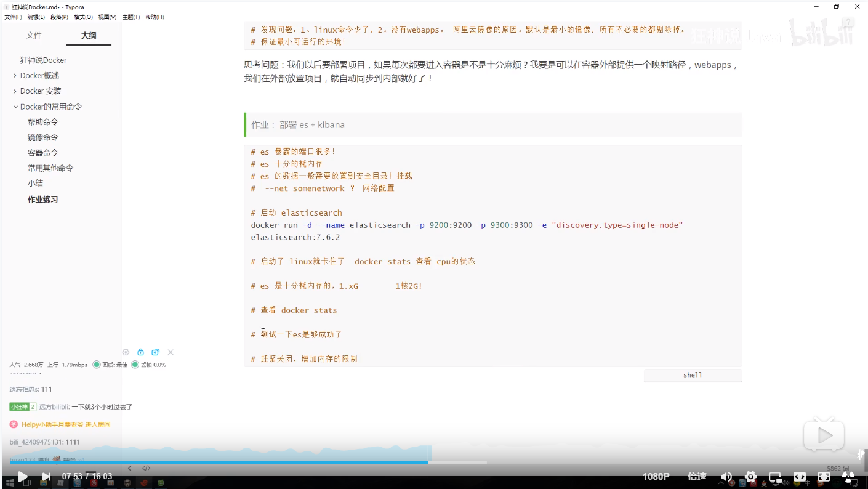Click the # 启动 elasticsearch comment line
The image size is (868, 489).
pyautogui.click(x=296, y=213)
